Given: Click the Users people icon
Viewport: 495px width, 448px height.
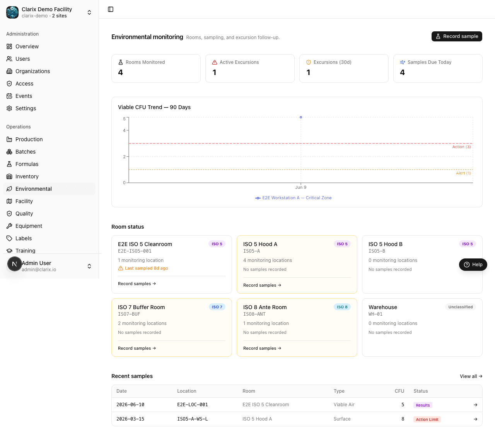Looking at the screenshot, I should [9, 59].
